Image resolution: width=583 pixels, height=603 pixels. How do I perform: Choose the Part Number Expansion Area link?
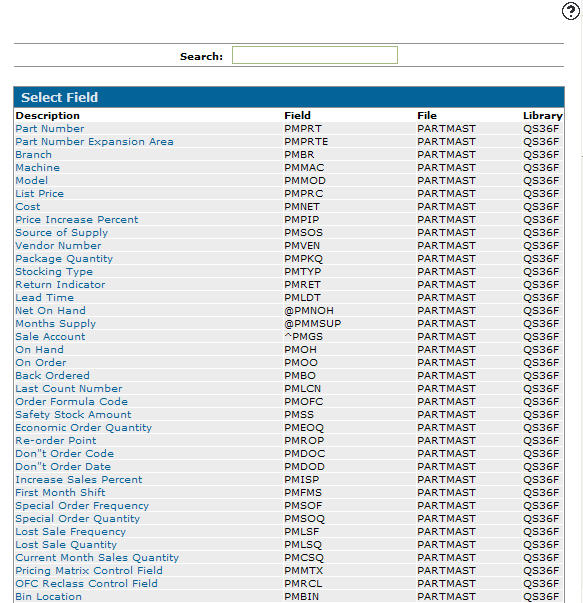(94, 142)
